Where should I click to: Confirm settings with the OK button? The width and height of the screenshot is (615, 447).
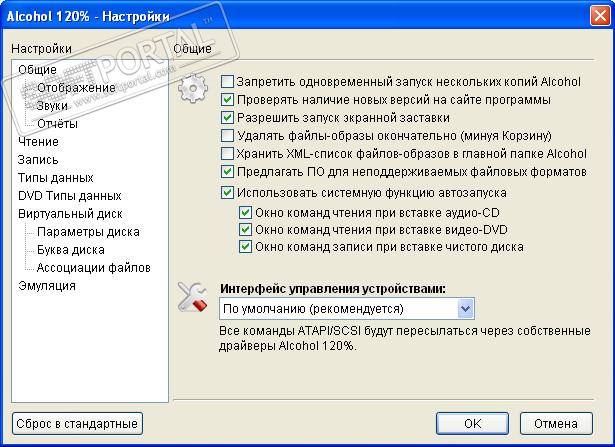pos(472,423)
